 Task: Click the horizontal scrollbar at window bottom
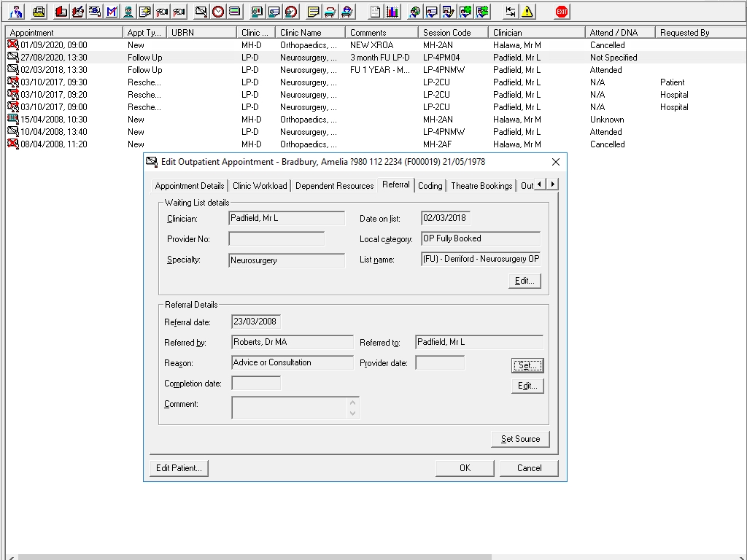coord(255,557)
